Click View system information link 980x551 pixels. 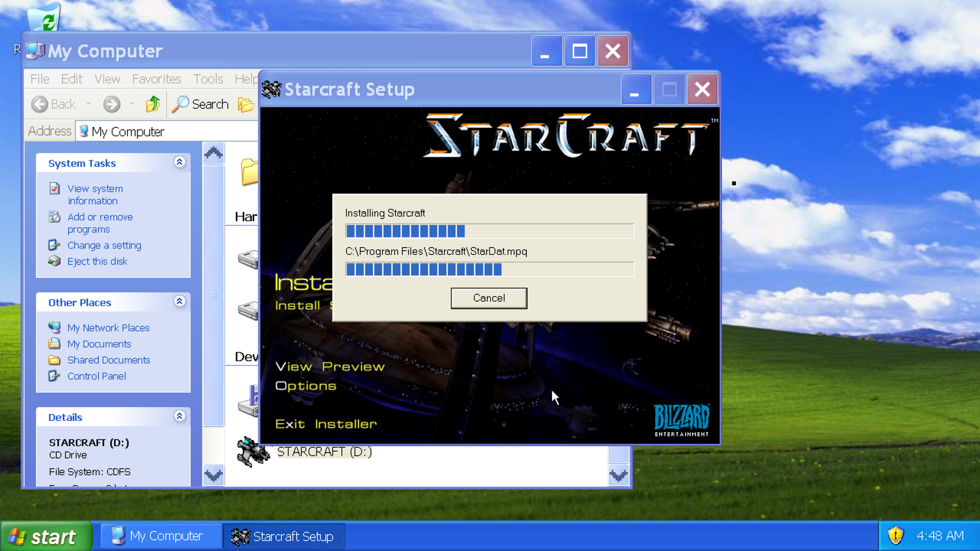pyautogui.click(x=95, y=195)
